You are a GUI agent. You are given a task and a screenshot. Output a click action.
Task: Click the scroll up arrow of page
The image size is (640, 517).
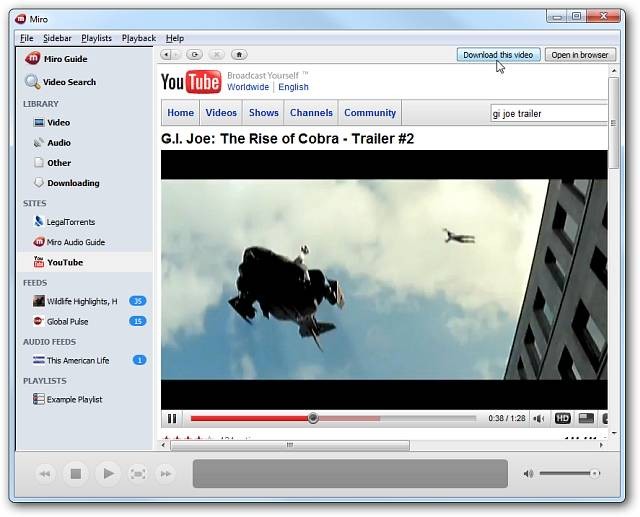613,71
